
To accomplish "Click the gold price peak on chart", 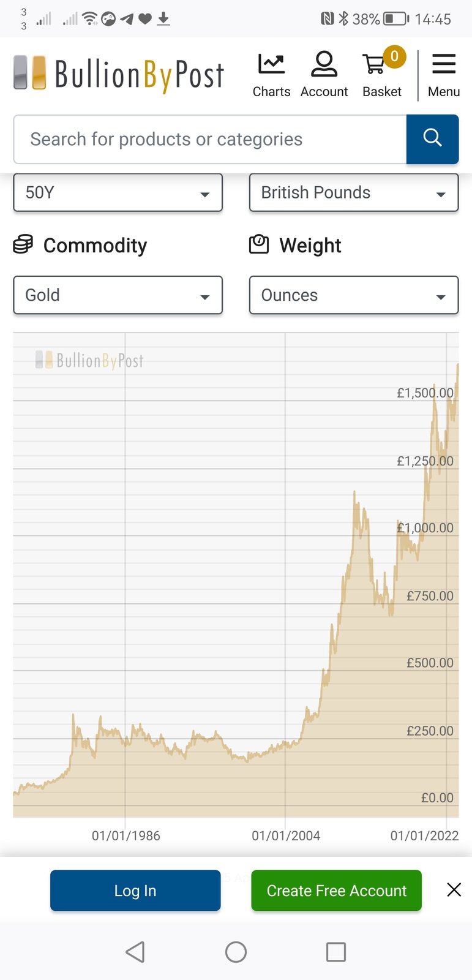I will (x=457, y=365).
